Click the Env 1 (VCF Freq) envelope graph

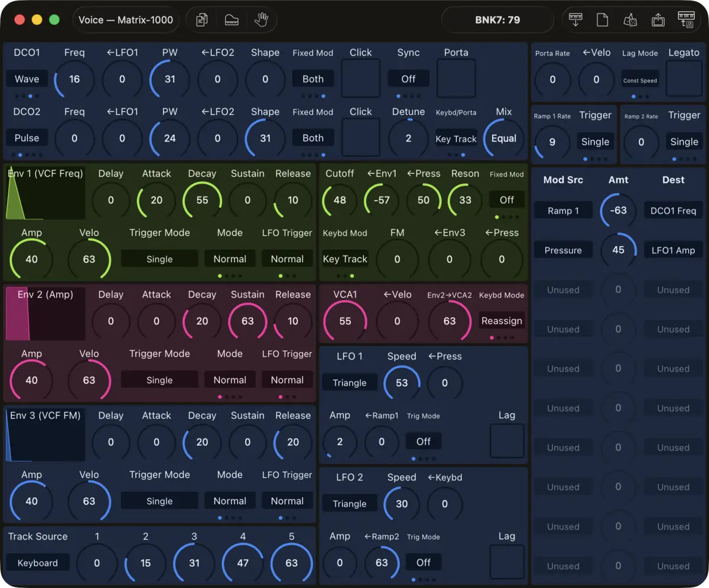coord(45,193)
